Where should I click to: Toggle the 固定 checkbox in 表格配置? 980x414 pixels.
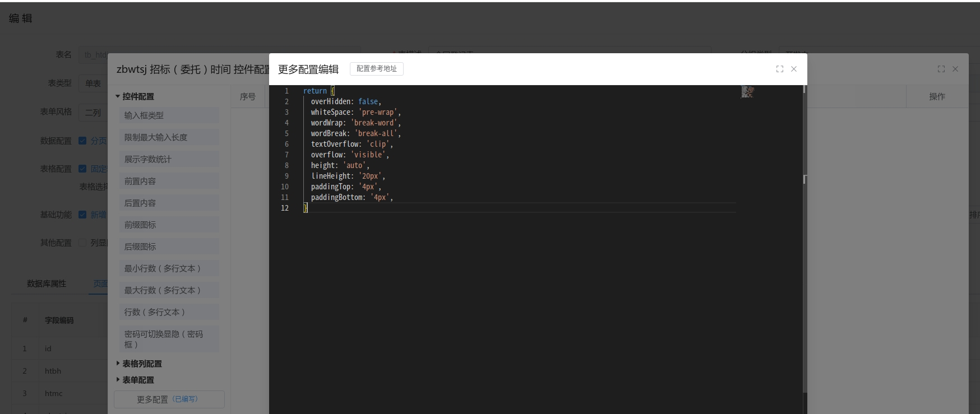tap(82, 169)
